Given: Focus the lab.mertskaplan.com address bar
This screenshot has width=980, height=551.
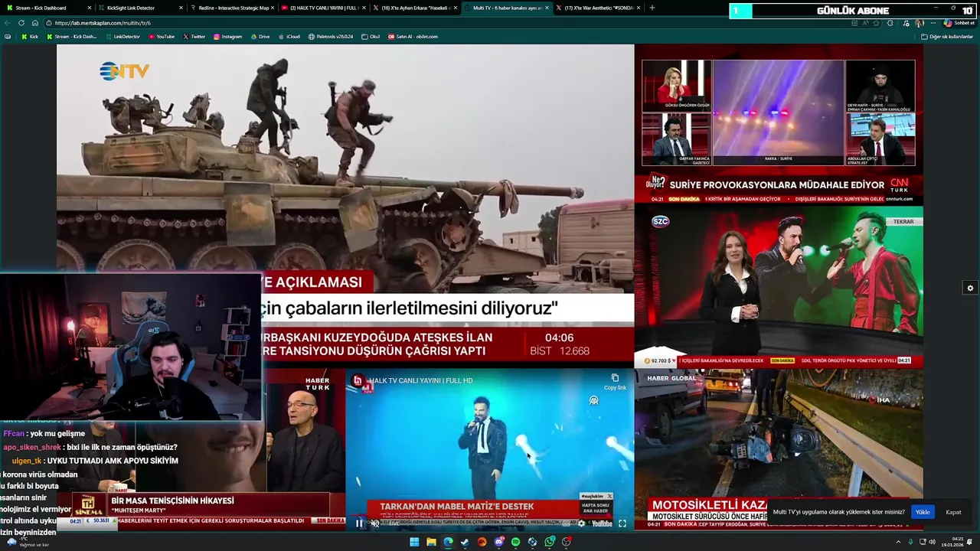Looking at the screenshot, I should (444, 23).
